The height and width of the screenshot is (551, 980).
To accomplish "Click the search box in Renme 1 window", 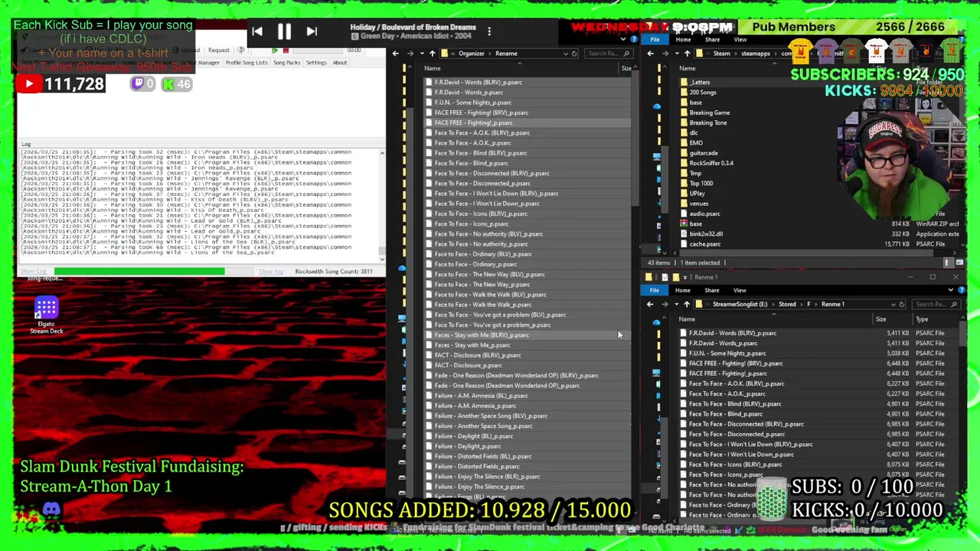I will coord(936,304).
